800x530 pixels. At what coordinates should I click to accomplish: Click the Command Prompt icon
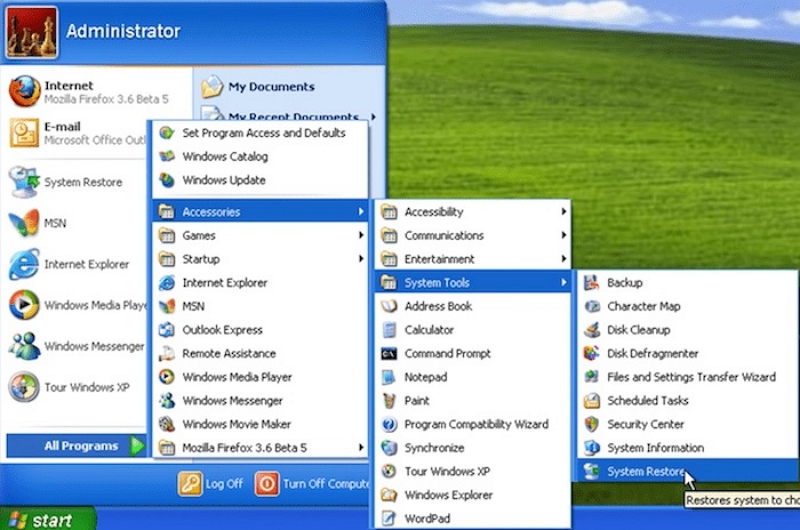[x=389, y=354]
